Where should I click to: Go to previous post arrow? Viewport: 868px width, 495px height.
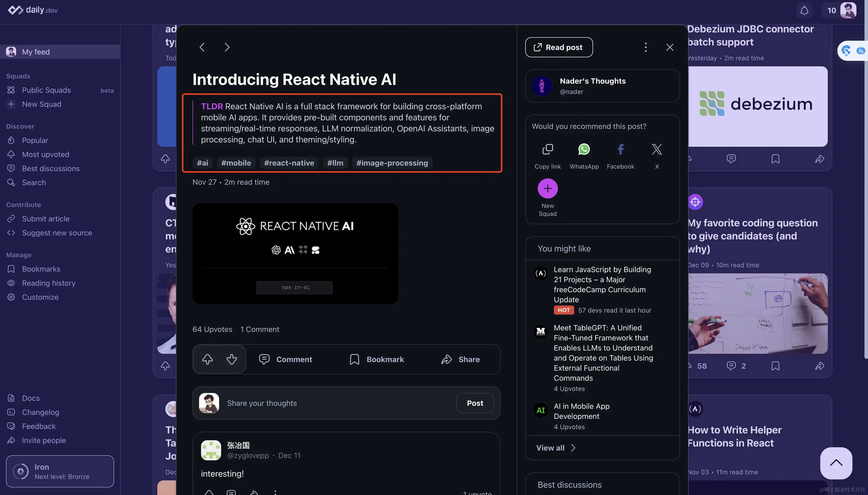tap(202, 47)
